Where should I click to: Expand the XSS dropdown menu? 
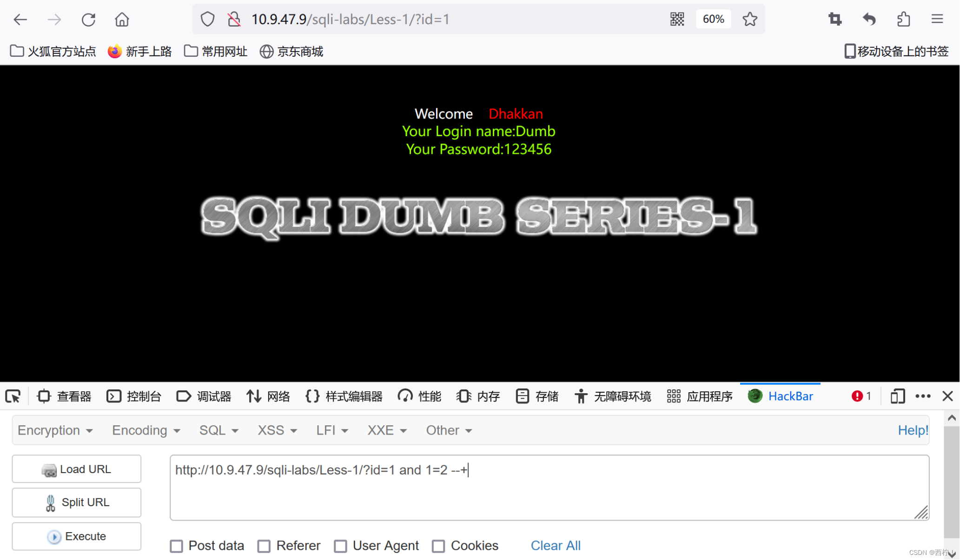(x=277, y=430)
